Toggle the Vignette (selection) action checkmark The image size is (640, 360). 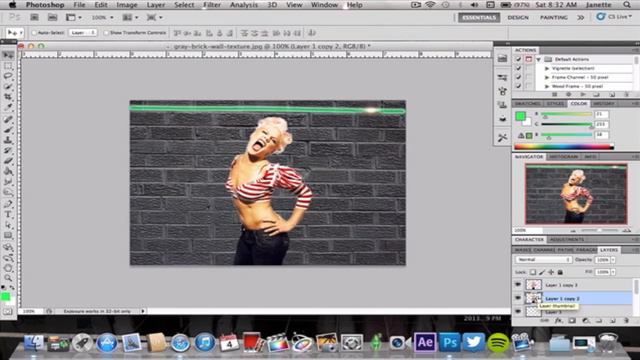click(518, 68)
